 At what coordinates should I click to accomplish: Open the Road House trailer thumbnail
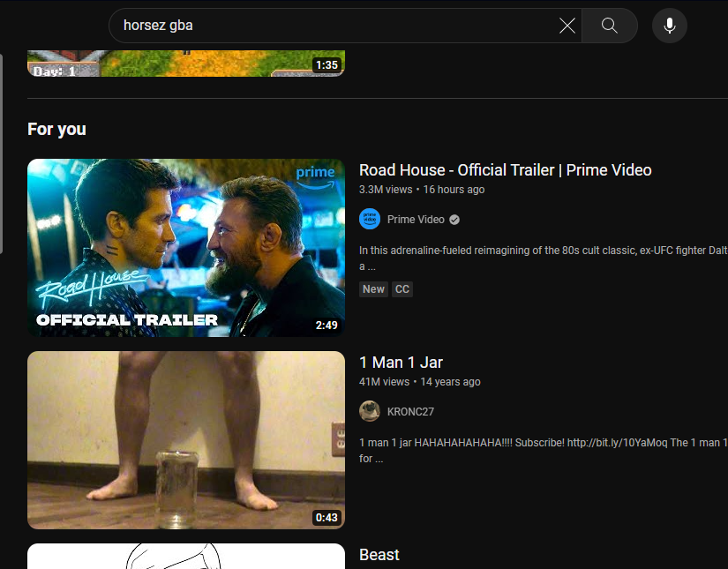186,248
